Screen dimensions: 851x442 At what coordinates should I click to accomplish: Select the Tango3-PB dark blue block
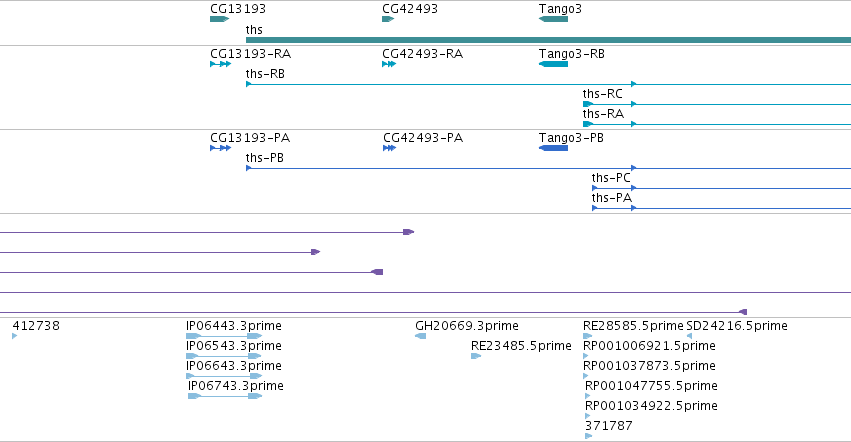tap(553, 148)
